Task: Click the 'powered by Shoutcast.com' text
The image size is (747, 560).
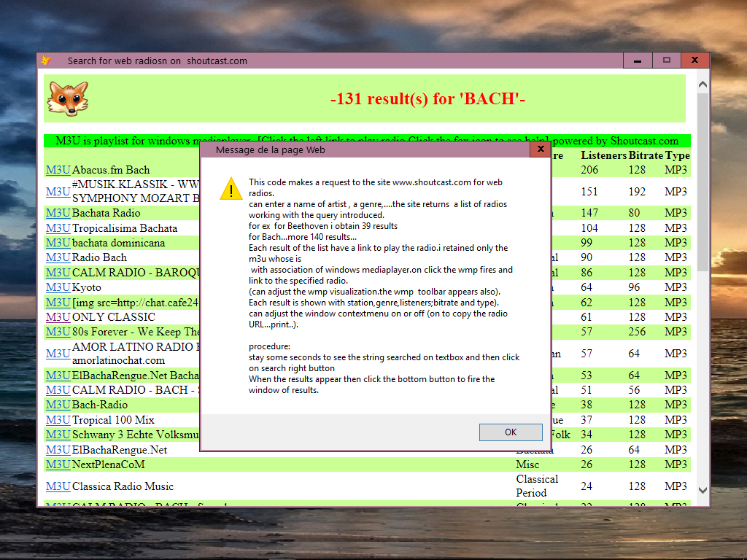Action: (x=616, y=141)
